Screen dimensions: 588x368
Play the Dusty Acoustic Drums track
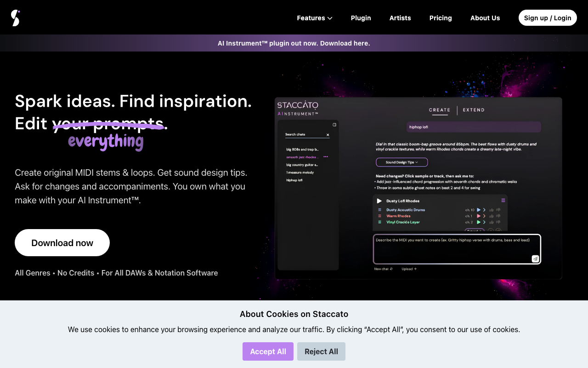tap(479, 210)
